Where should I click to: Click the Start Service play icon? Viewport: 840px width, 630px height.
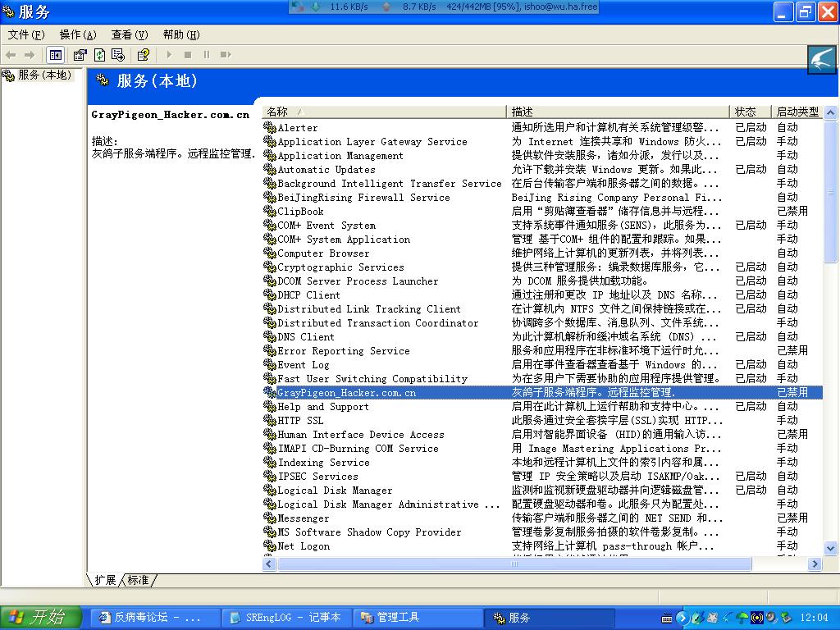click(169, 55)
